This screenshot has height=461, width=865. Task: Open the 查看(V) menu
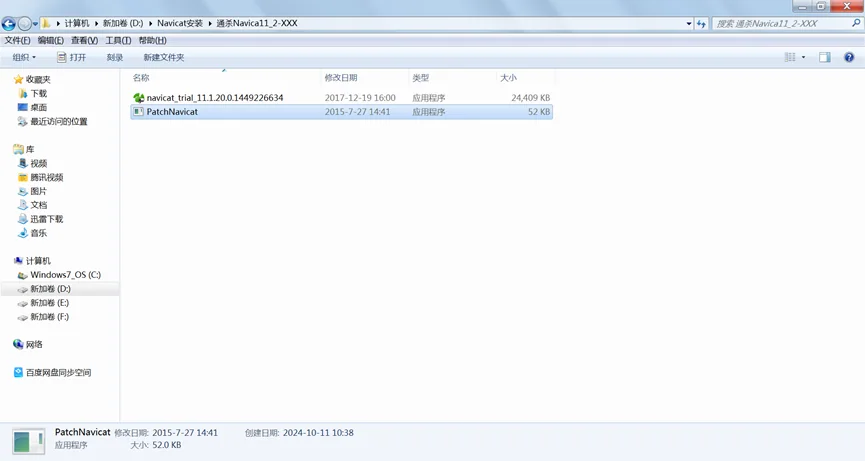[x=84, y=40]
